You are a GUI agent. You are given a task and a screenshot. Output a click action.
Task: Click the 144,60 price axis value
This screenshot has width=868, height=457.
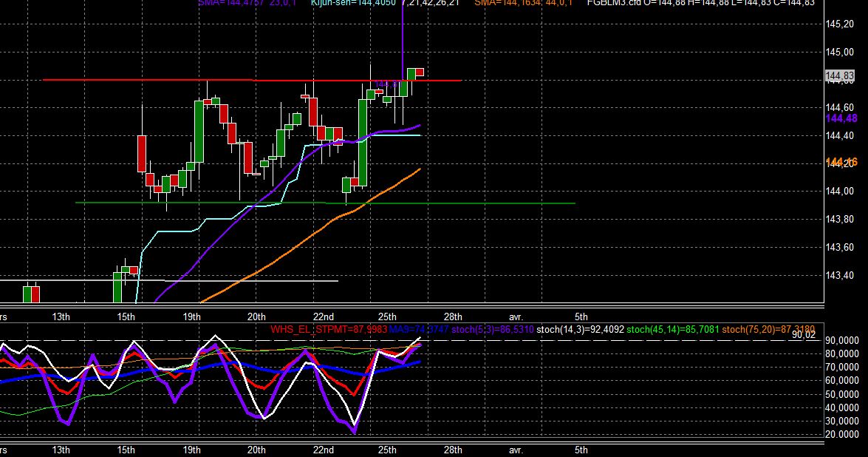tap(839, 107)
